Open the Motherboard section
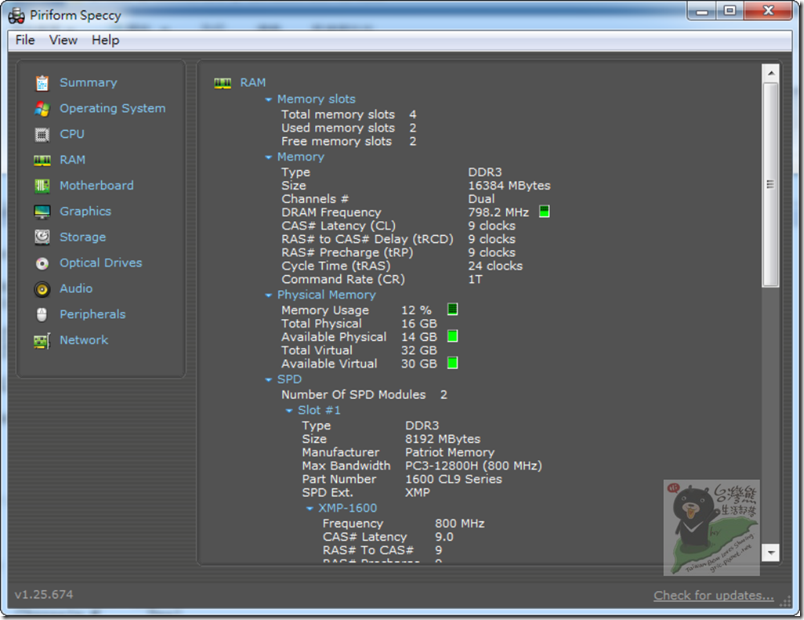This screenshot has height=620, width=804. click(x=96, y=186)
